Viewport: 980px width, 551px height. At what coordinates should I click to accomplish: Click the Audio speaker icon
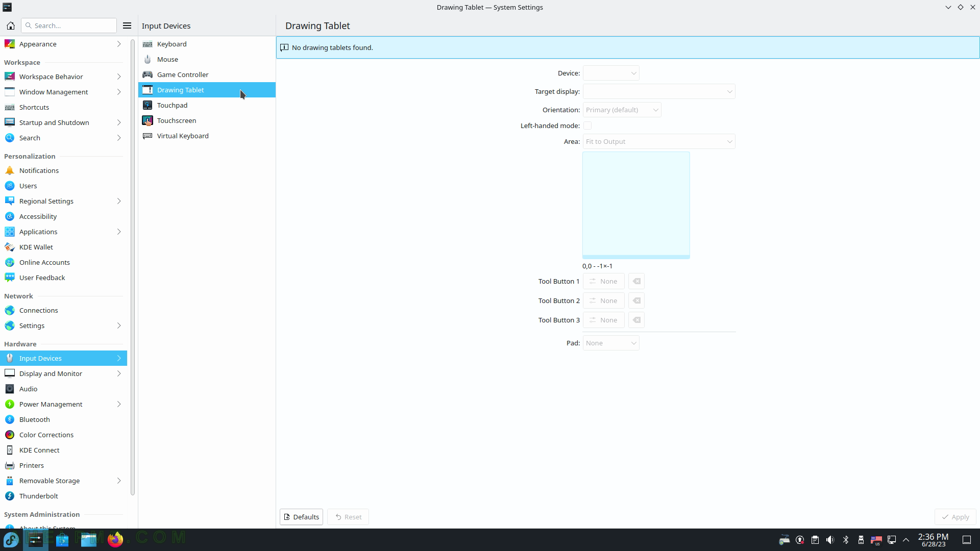[10, 389]
